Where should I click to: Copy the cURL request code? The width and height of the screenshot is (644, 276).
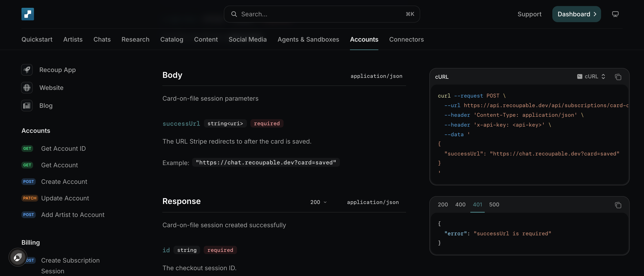pyautogui.click(x=618, y=77)
